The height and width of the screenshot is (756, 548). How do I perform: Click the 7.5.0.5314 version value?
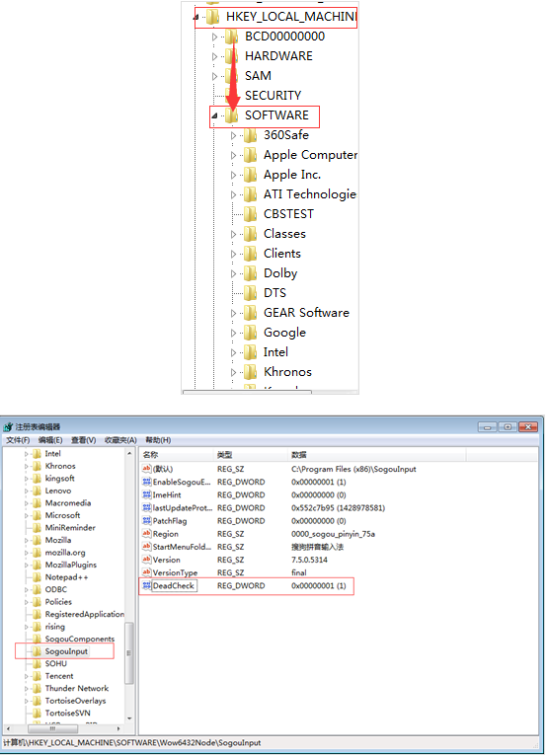point(309,560)
